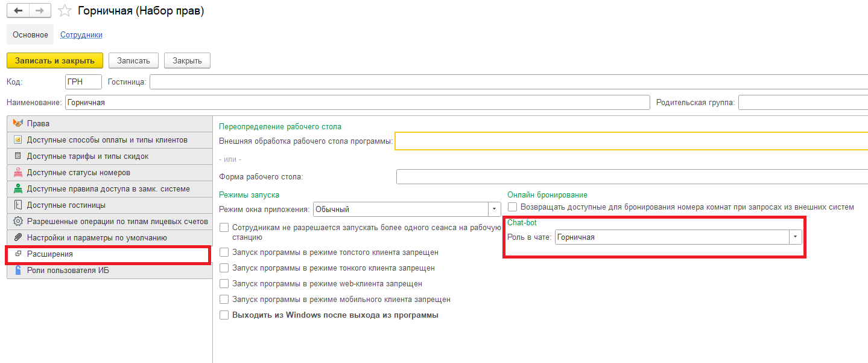Click the door icon beside Доступные гостиницы
868x363 pixels.
(x=17, y=205)
